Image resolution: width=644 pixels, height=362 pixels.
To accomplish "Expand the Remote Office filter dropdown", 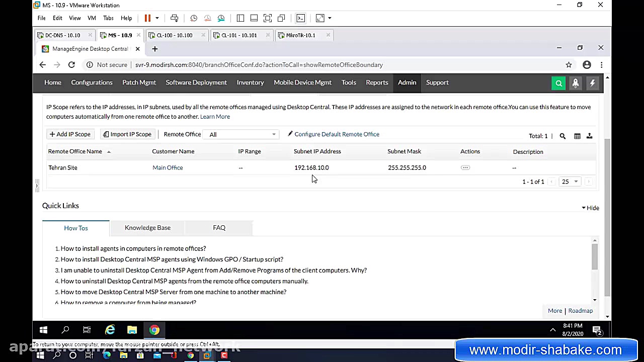I will point(242,134).
